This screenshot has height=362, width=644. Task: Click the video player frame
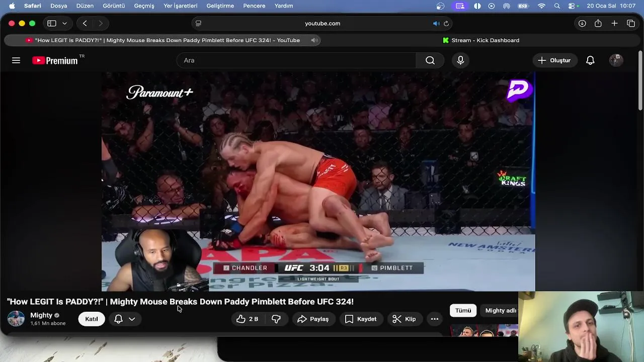click(318, 182)
